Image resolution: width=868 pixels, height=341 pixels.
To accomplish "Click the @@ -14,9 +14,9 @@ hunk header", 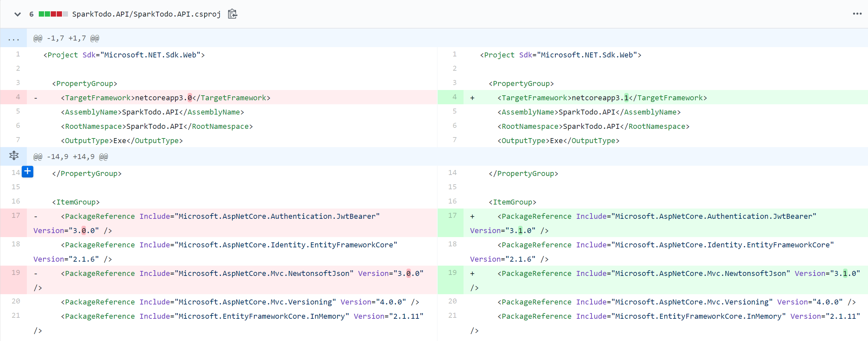I will point(71,156).
